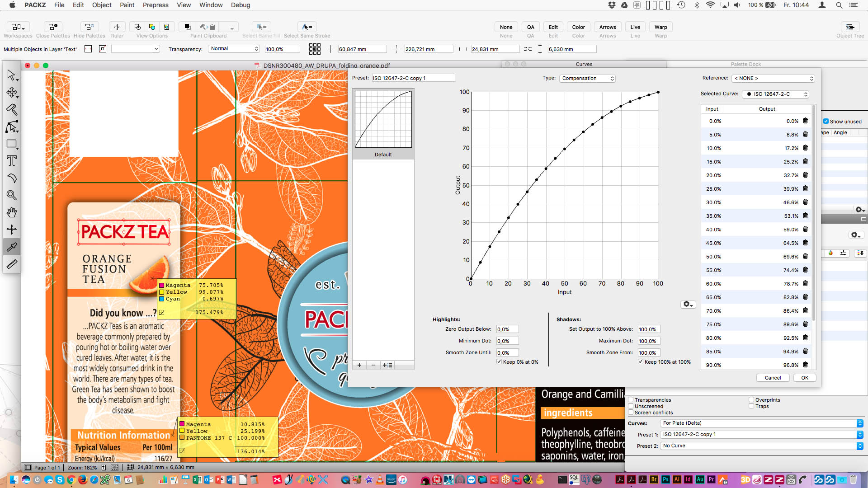Select the path point edit tool

click(x=12, y=127)
